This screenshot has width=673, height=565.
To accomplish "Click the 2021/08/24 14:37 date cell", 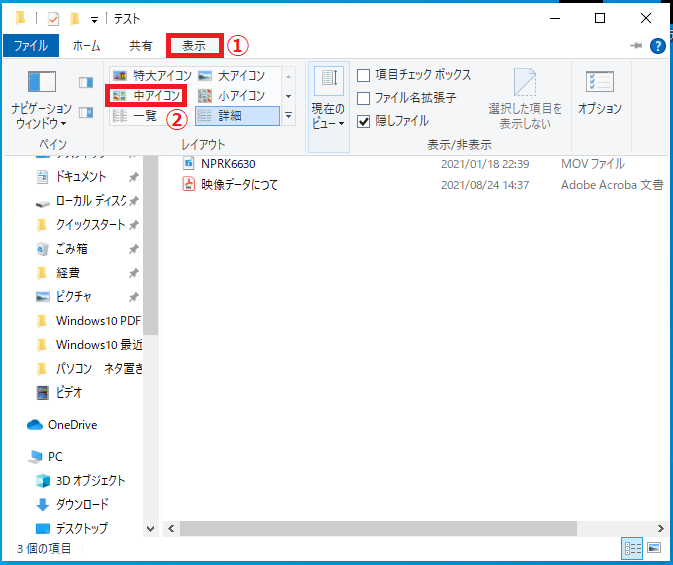I will pos(485,185).
